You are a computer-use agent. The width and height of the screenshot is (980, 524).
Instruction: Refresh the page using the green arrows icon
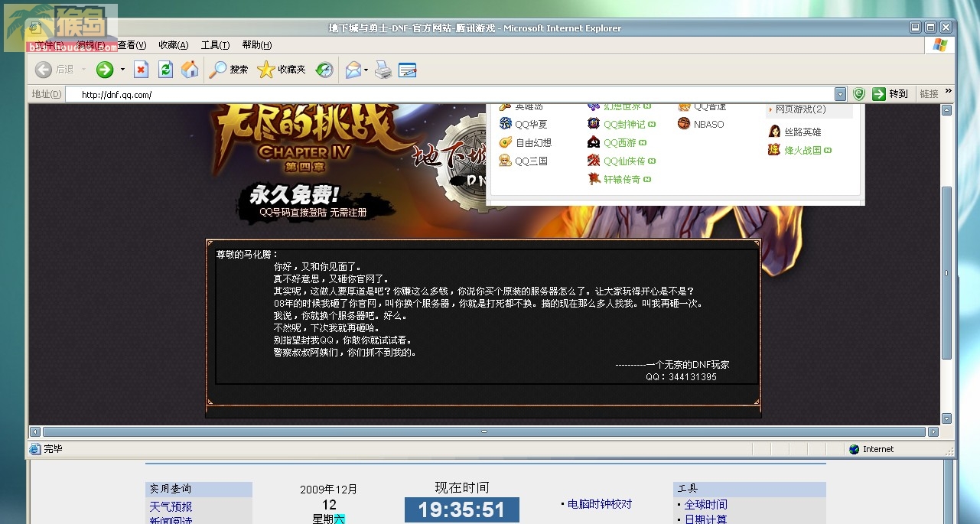pyautogui.click(x=165, y=70)
